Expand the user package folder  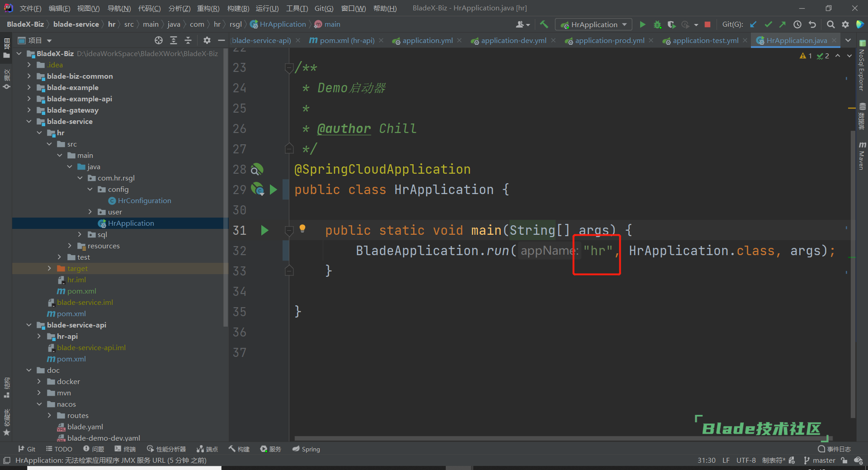[90, 212]
